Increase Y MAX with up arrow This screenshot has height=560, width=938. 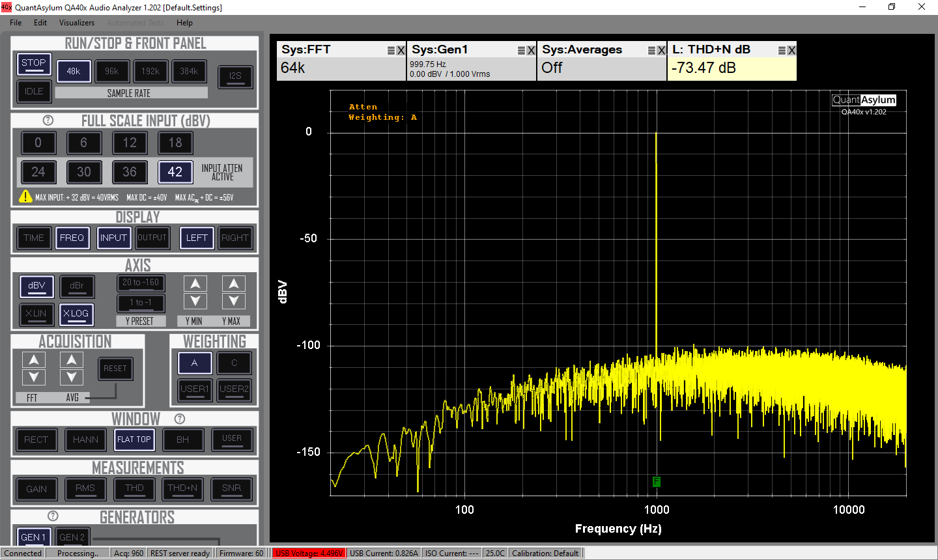[234, 284]
